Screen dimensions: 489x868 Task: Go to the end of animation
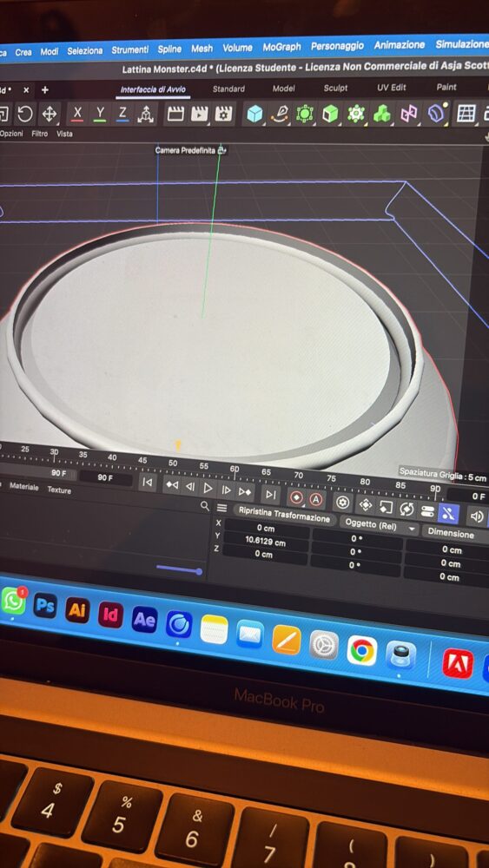[x=270, y=495]
